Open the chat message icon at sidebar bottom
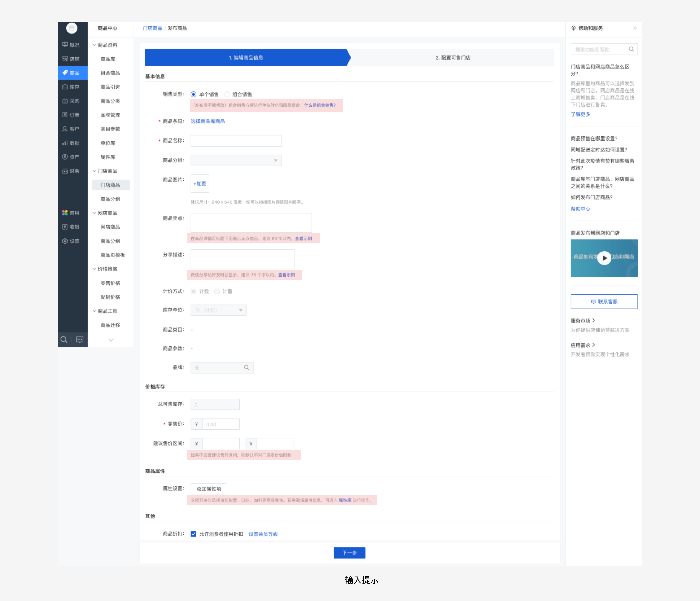Image resolution: width=700 pixels, height=601 pixels. (80, 339)
